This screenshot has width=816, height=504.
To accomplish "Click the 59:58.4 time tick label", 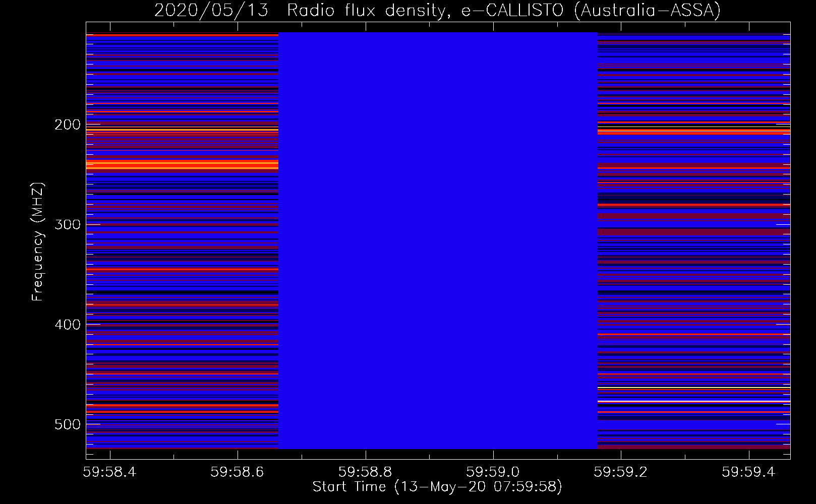I will pyautogui.click(x=110, y=472).
